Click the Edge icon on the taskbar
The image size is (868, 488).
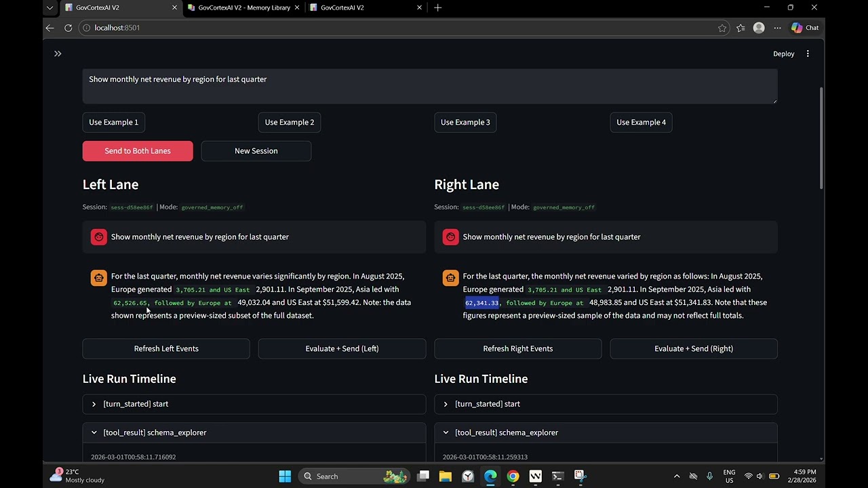(490, 476)
